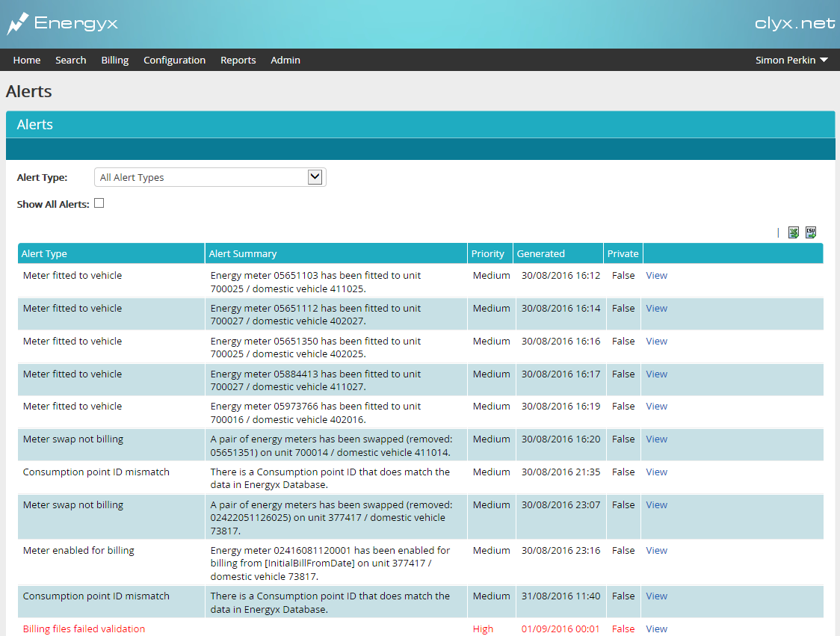The image size is (840, 636).
Task: View the Billing files failed validation alert
Action: pyautogui.click(x=656, y=629)
